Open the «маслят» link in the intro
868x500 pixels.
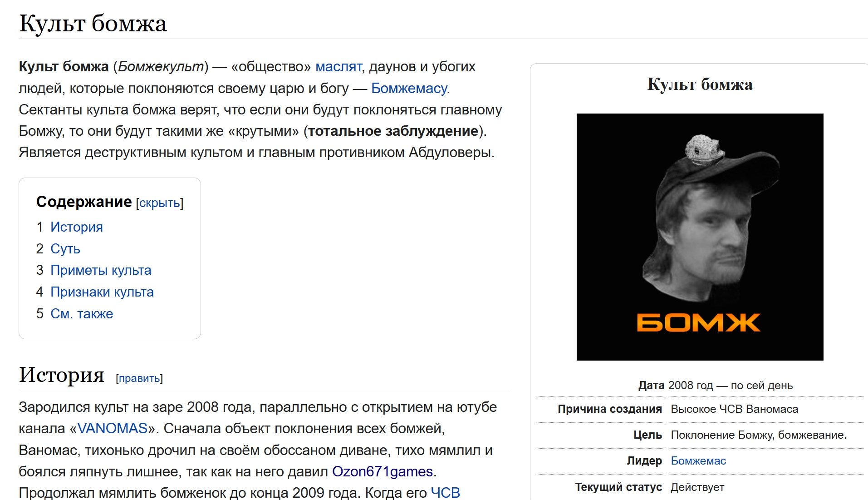click(338, 67)
